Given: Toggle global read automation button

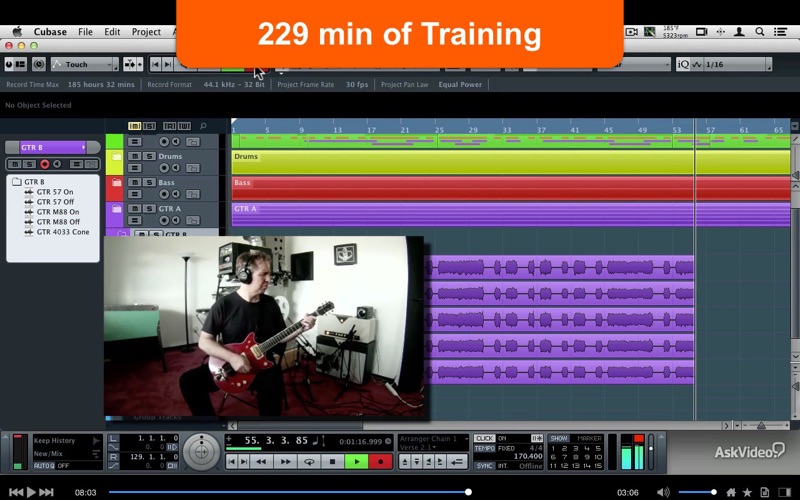Looking at the screenshot, I should click(169, 126).
